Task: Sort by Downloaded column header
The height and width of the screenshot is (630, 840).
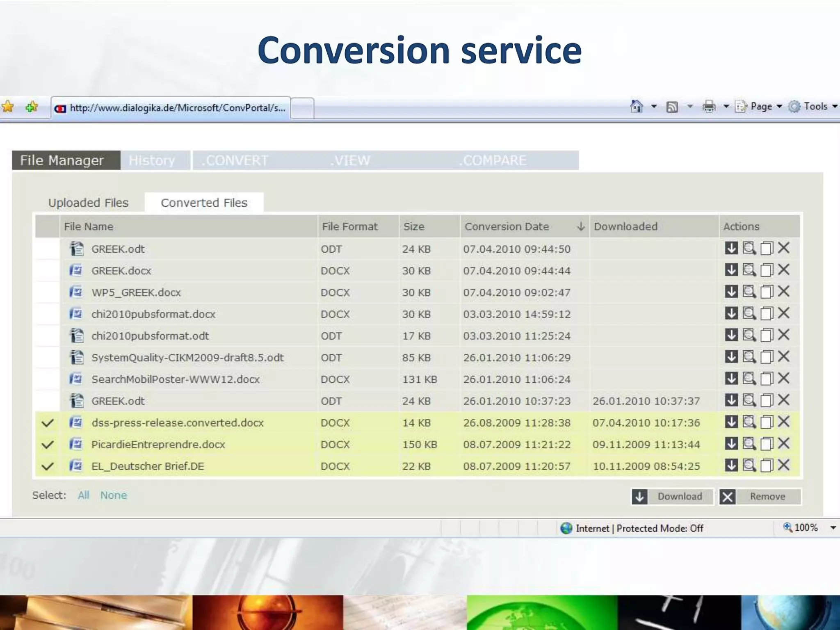Action: pyautogui.click(x=654, y=226)
